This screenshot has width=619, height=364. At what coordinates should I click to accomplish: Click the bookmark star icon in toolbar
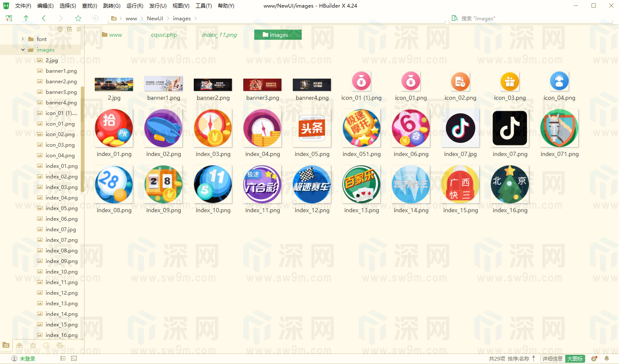(78, 18)
